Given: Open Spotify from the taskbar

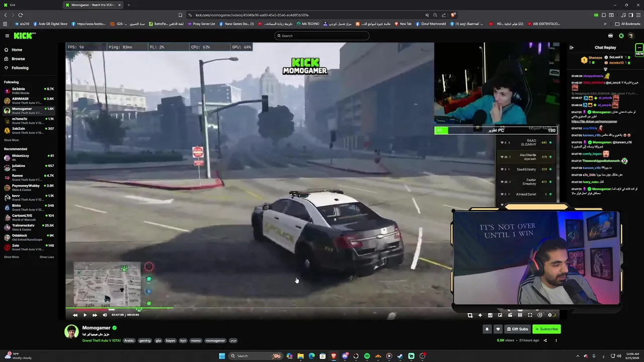Looking at the screenshot, I should pyautogui.click(x=367, y=356).
